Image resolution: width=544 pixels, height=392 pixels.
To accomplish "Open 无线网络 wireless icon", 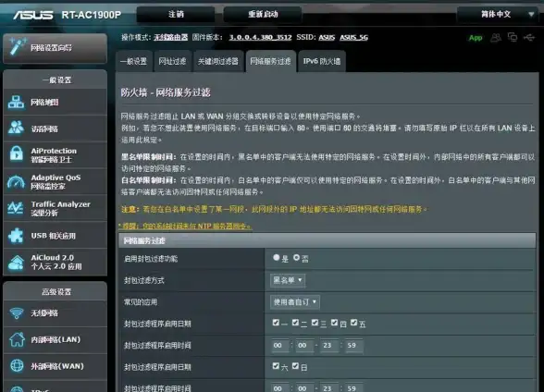I will tap(16, 313).
